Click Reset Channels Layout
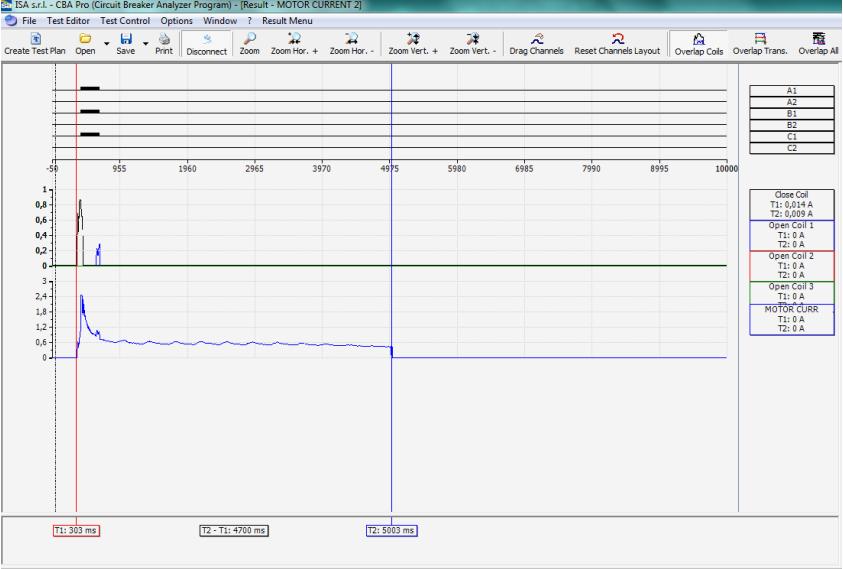The height and width of the screenshot is (569, 843). pyautogui.click(x=617, y=44)
